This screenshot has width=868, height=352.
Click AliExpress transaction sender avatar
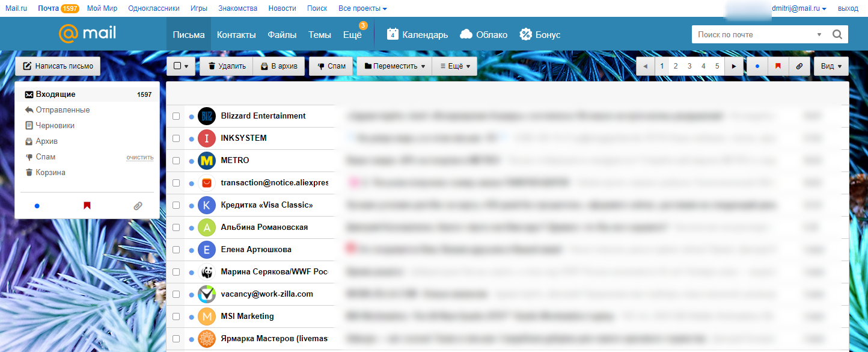(206, 183)
